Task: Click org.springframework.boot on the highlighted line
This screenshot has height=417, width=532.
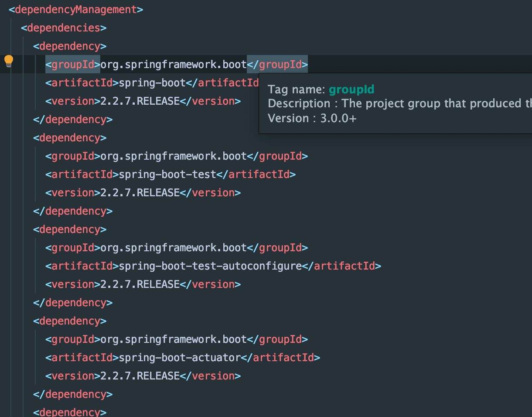Action: (x=174, y=65)
